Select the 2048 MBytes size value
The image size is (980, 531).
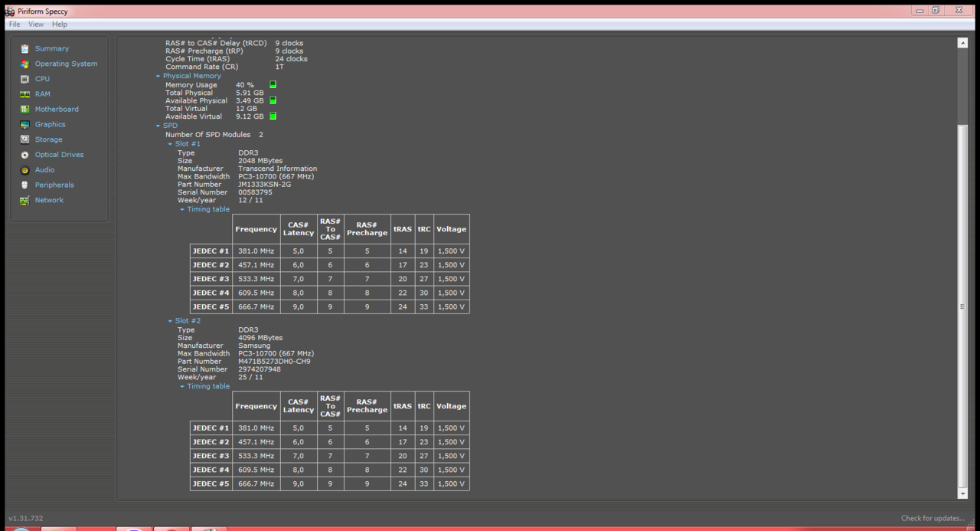coord(260,161)
